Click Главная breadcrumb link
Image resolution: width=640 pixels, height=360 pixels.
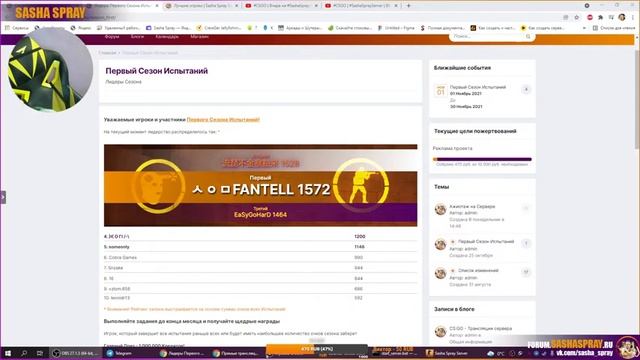click(108, 53)
